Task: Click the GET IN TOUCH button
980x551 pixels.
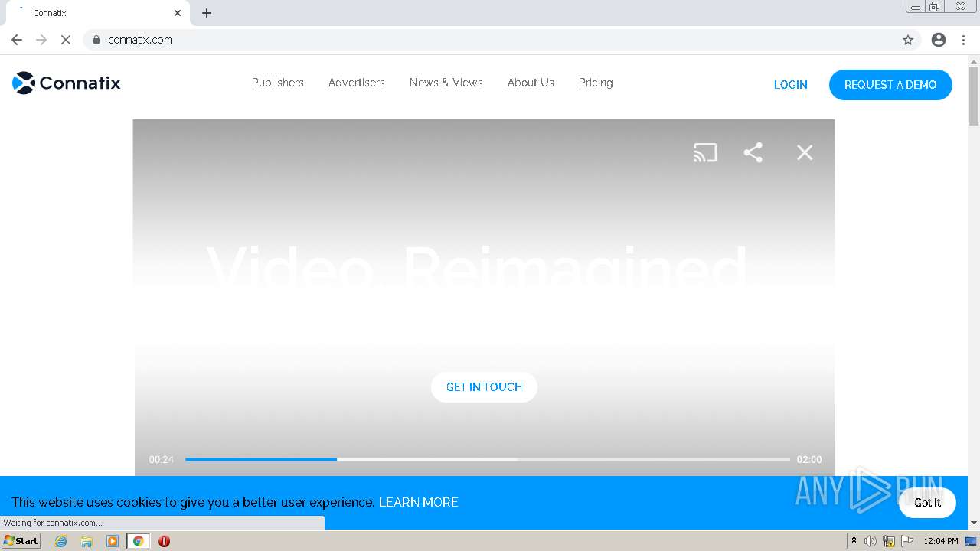Action: click(484, 387)
